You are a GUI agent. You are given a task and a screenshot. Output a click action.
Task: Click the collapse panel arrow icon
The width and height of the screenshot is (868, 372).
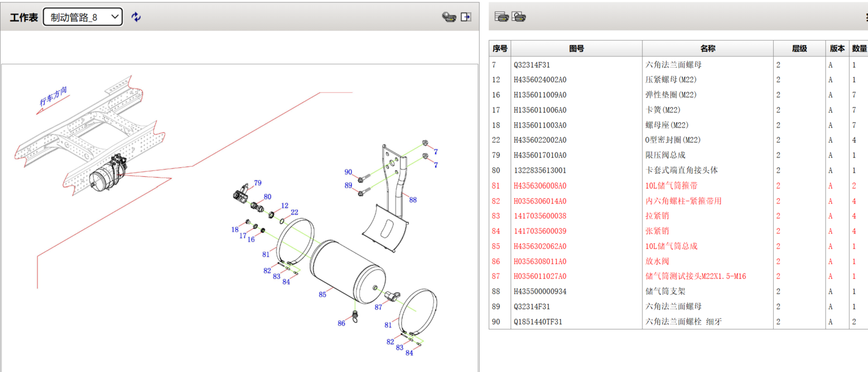pyautogui.click(x=466, y=17)
